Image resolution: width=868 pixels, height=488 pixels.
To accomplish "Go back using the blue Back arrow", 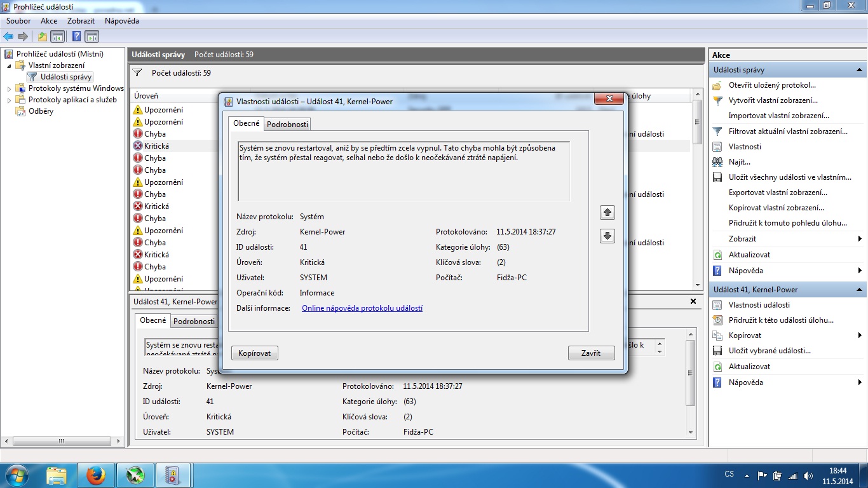I will (x=8, y=36).
